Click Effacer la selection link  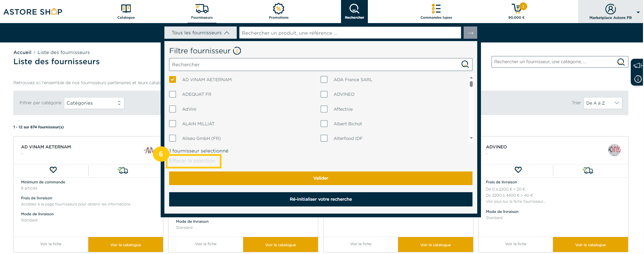pyautogui.click(x=192, y=161)
